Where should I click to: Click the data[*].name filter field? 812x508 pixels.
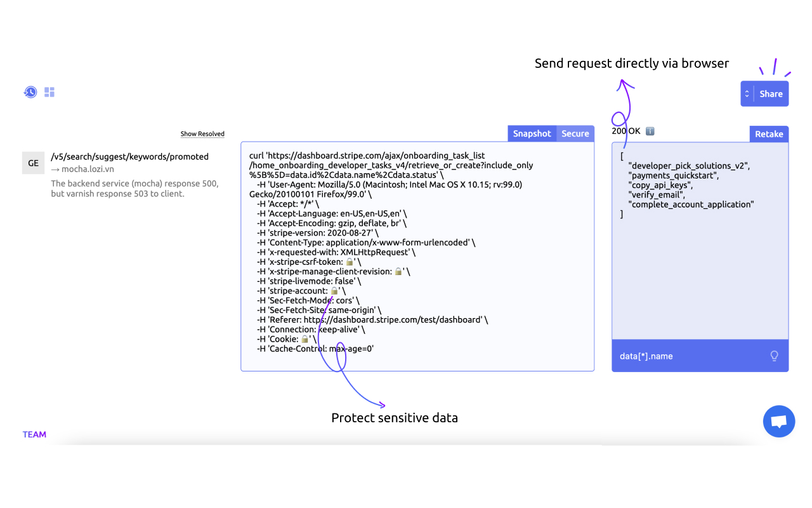700,356
